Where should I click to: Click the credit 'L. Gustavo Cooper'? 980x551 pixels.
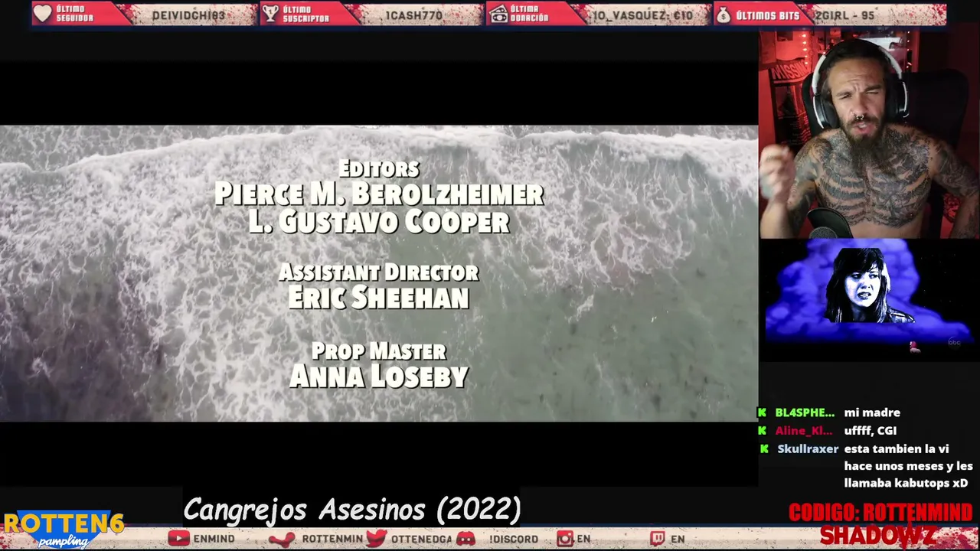coord(379,222)
